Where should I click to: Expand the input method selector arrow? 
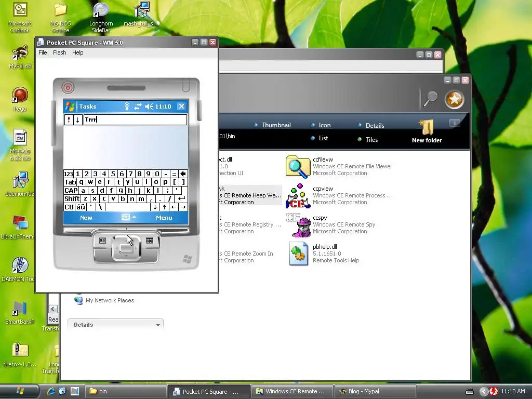coord(135,217)
